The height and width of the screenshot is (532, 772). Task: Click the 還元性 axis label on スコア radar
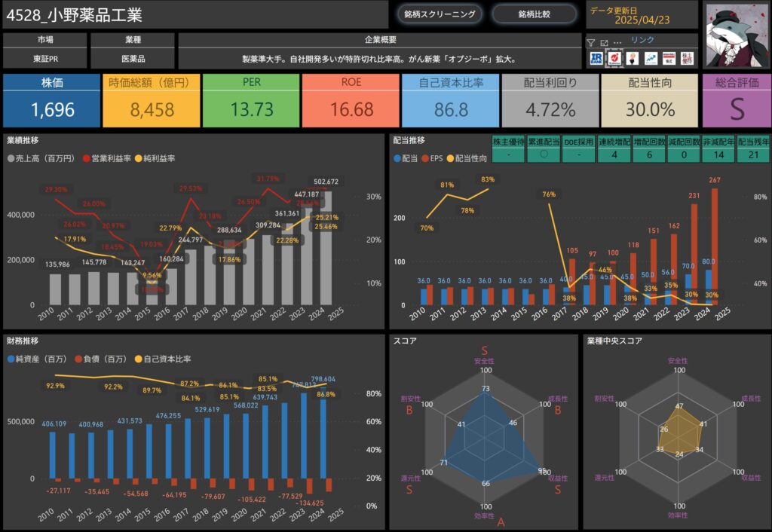coord(411,478)
